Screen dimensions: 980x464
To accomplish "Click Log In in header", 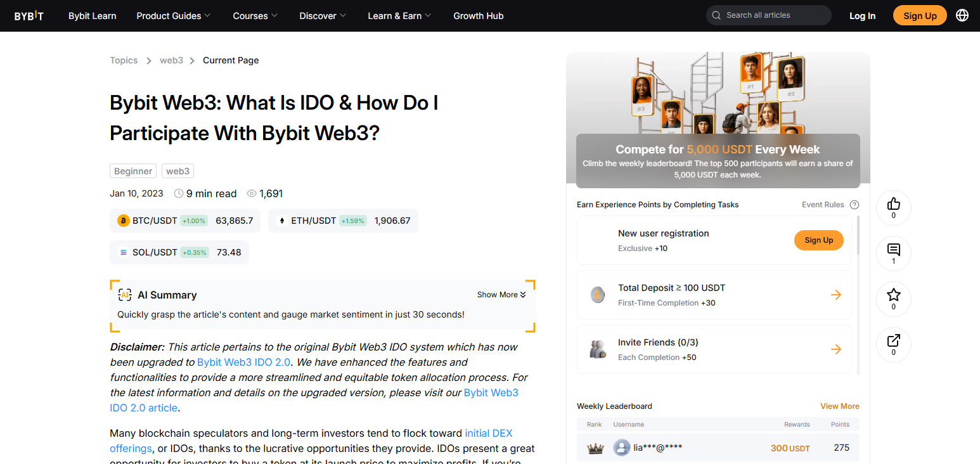I will (x=863, y=16).
